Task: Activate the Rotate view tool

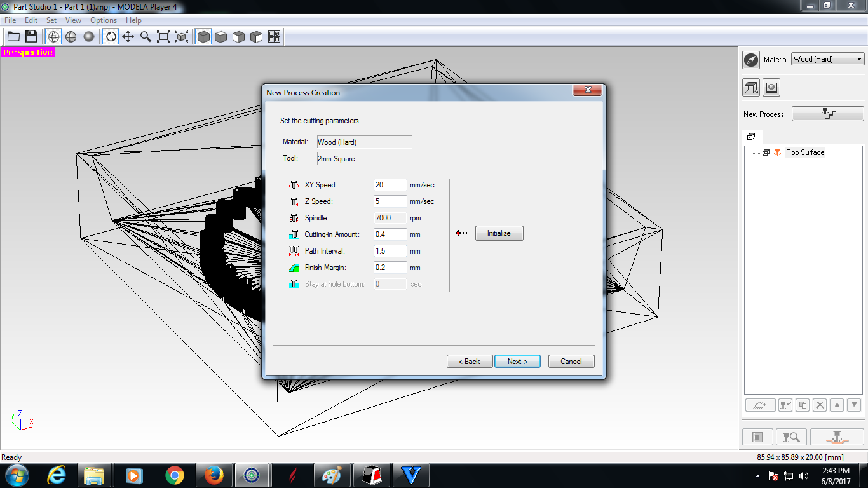Action: [111, 37]
